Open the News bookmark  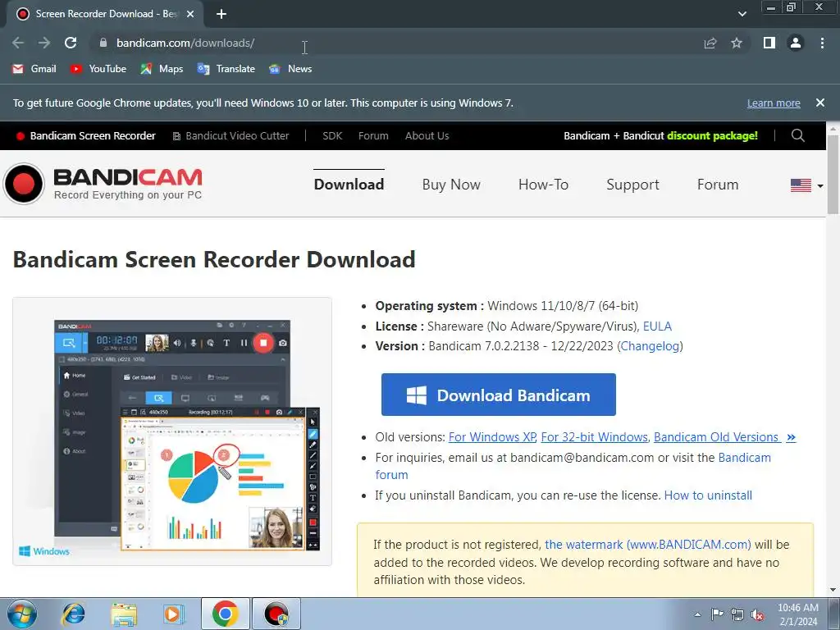tap(290, 69)
